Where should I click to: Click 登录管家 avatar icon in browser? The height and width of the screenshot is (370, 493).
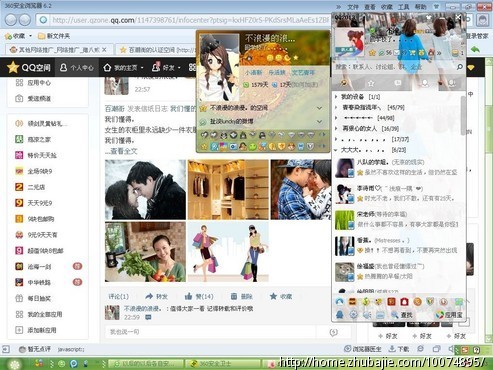coord(483,20)
